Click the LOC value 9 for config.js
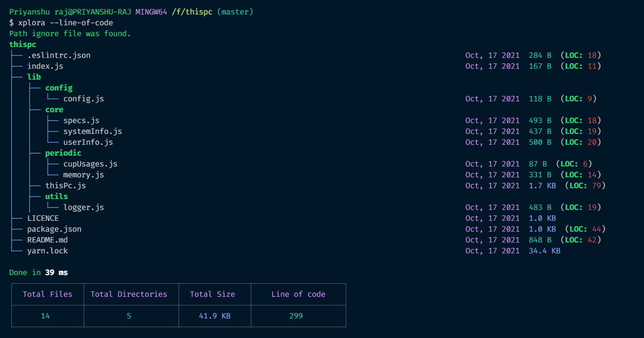Image resolution: width=644 pixels, height=338 pixels. (590, 99)
